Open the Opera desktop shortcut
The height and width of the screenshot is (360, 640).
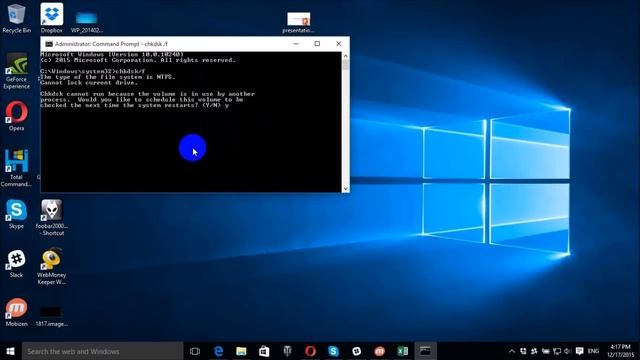click(16, 116)
